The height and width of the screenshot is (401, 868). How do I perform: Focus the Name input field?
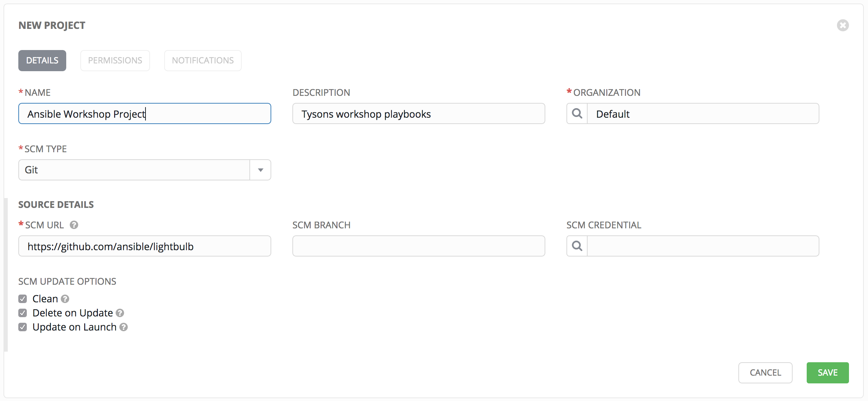[145, 113]
